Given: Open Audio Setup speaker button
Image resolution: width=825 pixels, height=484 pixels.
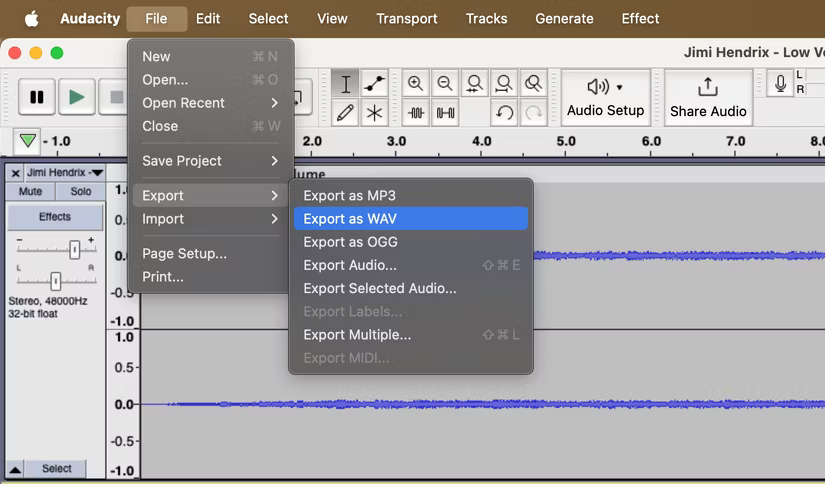Looking at the screenshot, I should coord(606,97).
